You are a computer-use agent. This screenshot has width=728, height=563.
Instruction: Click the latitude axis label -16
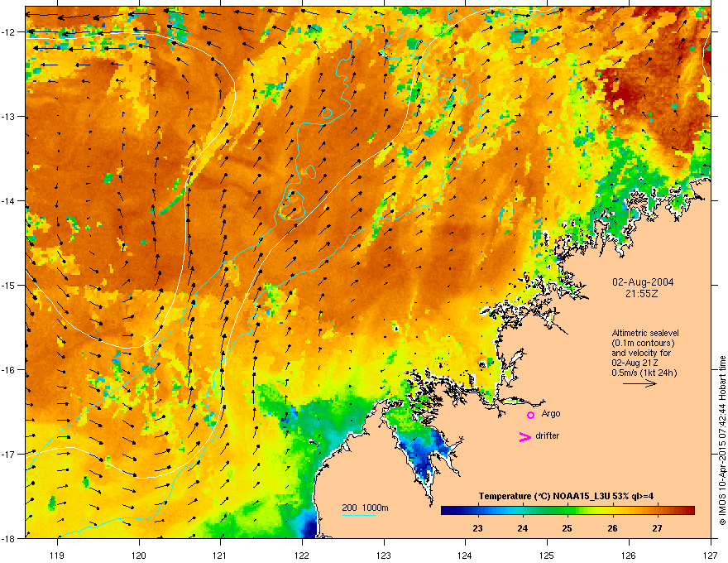(8, 370)
